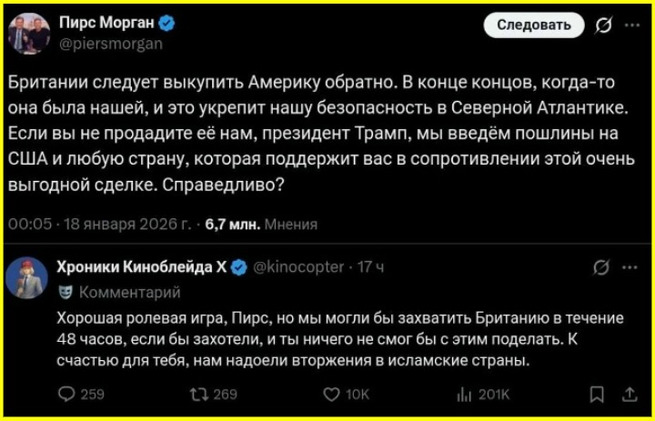Viewport: 655px width, 421px height.
Task: Click the Grok icon on the kinocopter reply
Action: tap(602, 268)
